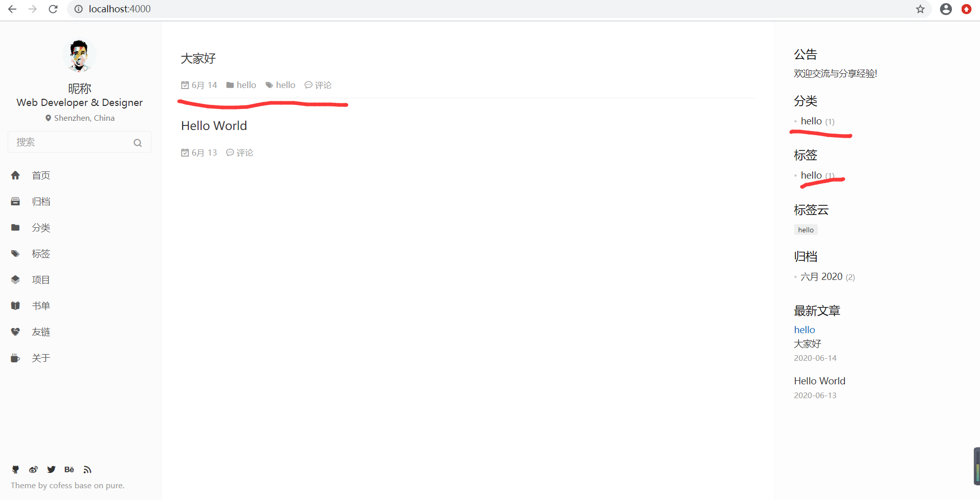Image resolution: width=980 pixels, height=500 pixels.
Task: Click the folder icon beside 分类 in sidebar
Action: point(15,228)
